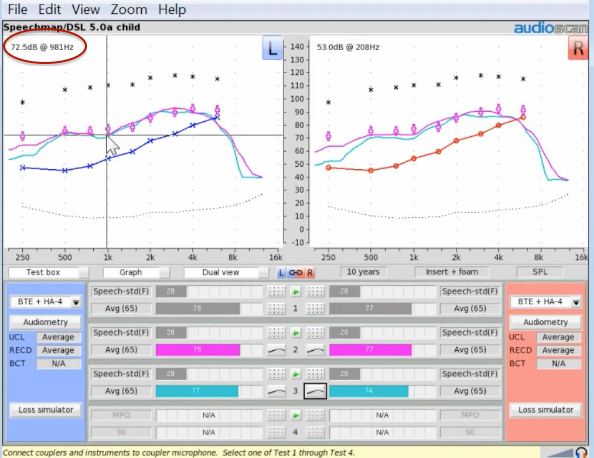The width and height of the screenshot is (594, 458).
Task: Open the left BTE + HA-4 instrument dropdown
Action: (45, 302)
